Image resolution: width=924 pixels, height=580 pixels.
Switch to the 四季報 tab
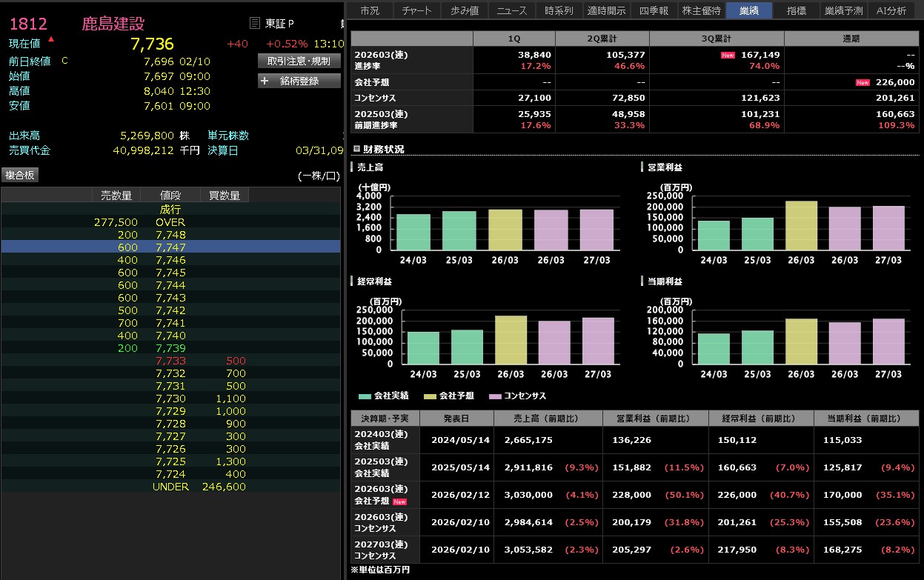tap(653, 10)
